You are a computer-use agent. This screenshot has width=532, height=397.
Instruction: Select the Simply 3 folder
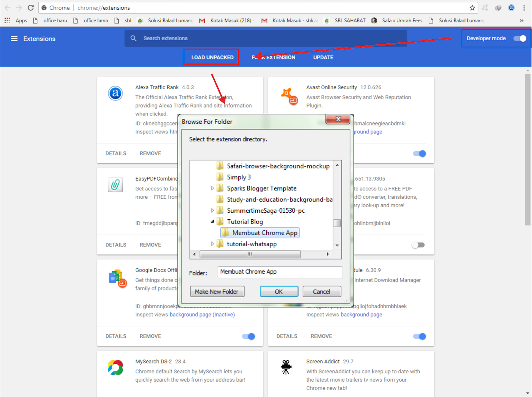pyautogui.click(x=234, y=177)
